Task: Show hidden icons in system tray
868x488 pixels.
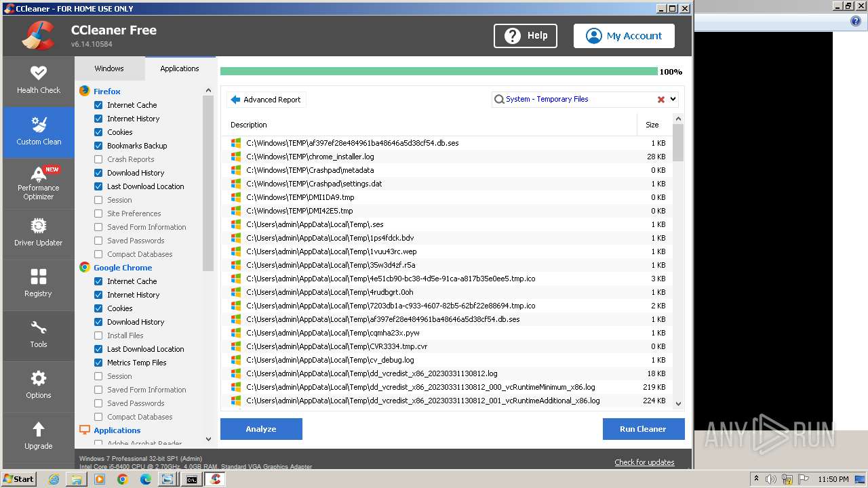Action: (x=756, y=479)
